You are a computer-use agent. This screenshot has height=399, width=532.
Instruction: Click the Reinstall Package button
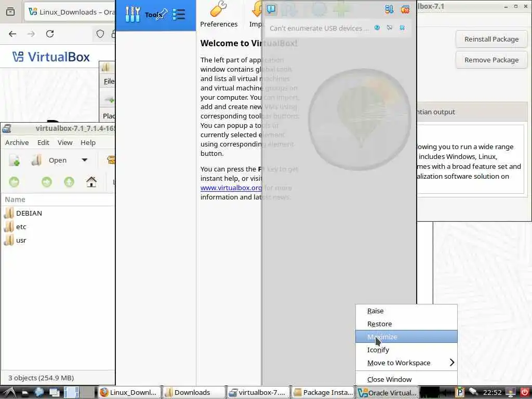pyautogui.click(x=491, y=39)
